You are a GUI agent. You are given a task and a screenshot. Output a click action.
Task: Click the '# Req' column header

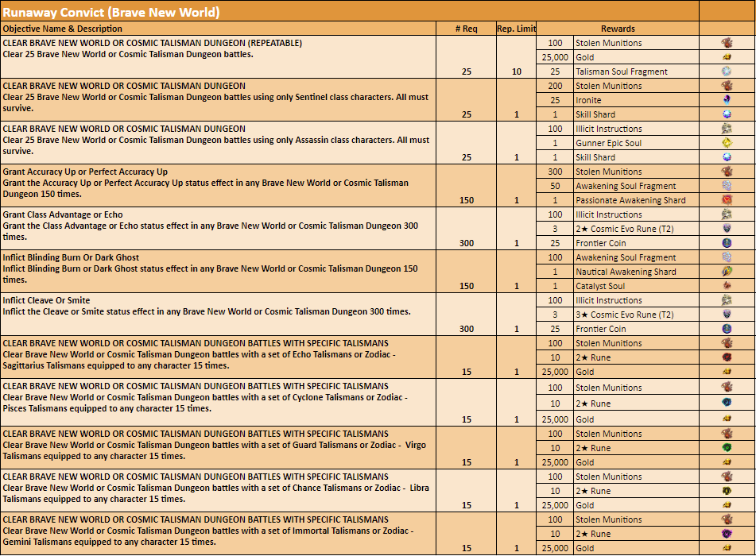coord(466,29)
